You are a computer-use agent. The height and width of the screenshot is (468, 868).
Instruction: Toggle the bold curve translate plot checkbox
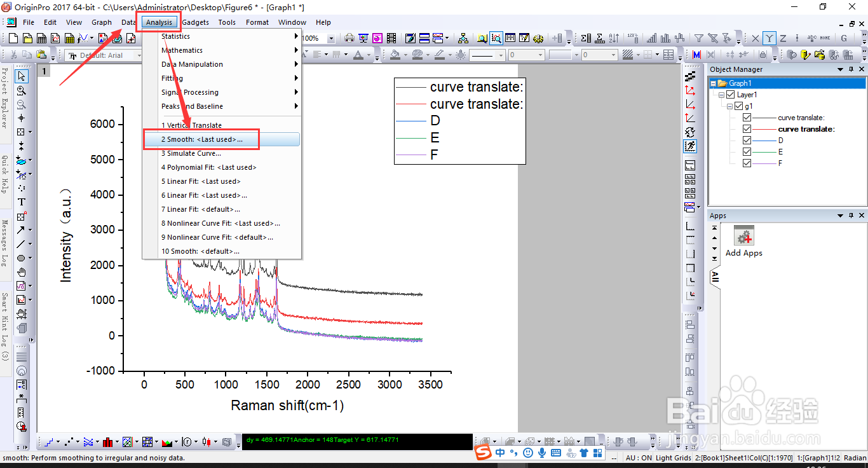pyautogui.click(x=747, y=129)
